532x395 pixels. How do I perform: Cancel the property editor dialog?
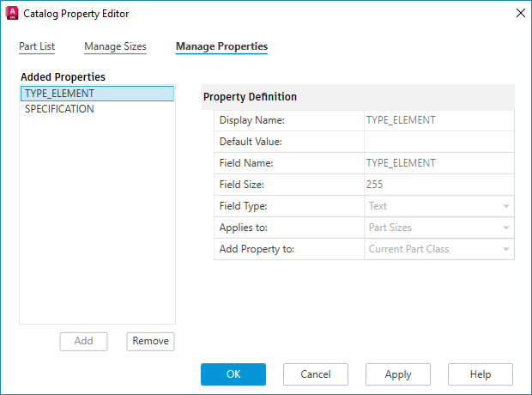click(316, 374)
